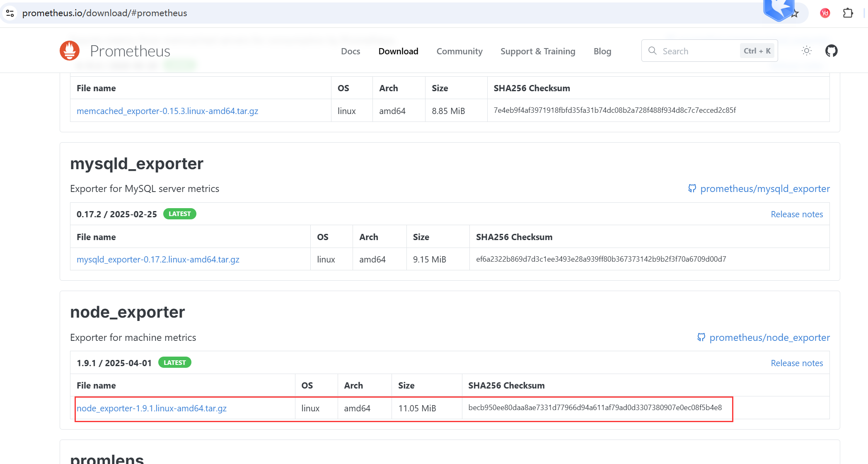Download node_exporter-1.9.1.linux-amd64.tar.gz
The width and height of the screenshot is (868, 464).
152,408
